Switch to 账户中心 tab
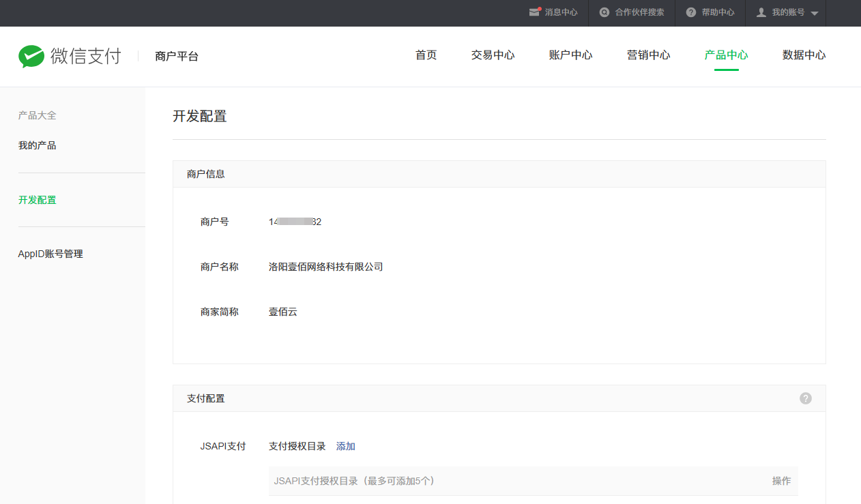This screenshot has width=861, height=504. [x=570, y=55]
